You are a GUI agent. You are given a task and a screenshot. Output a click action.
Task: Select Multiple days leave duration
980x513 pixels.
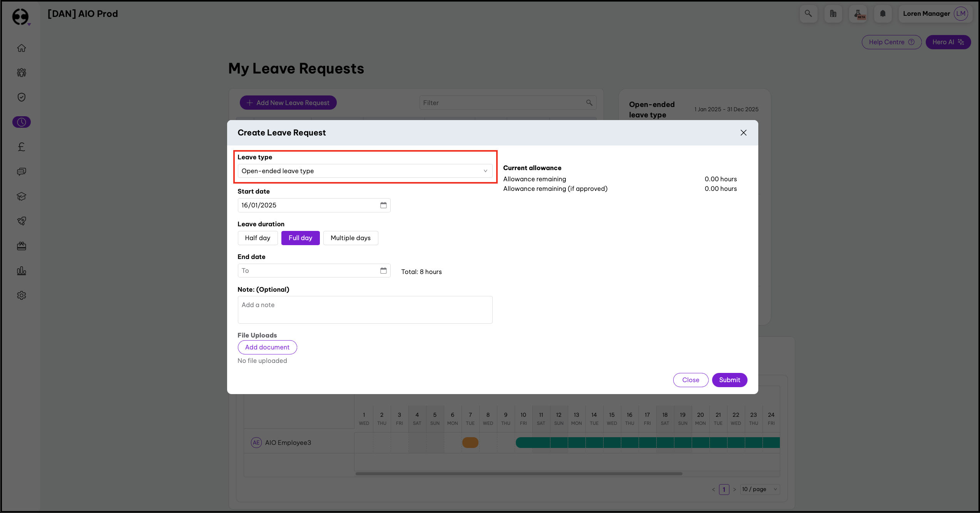point(350,238)
